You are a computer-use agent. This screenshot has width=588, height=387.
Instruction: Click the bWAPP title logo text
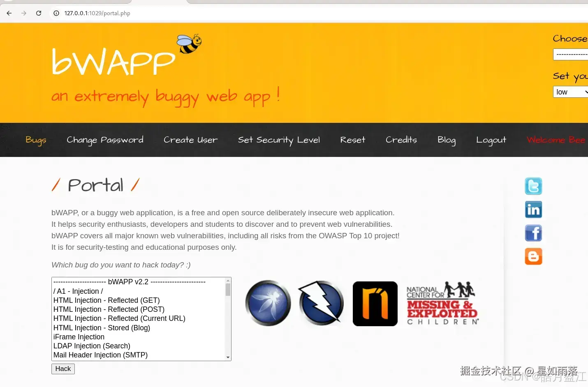[113, 62]
